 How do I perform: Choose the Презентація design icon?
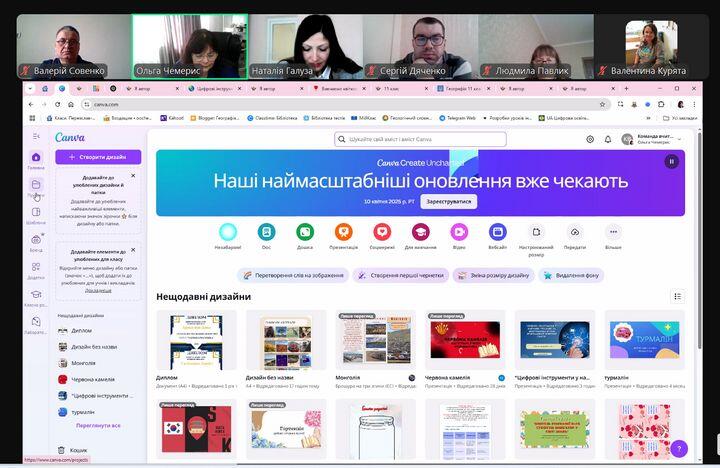tap(343, 232)
